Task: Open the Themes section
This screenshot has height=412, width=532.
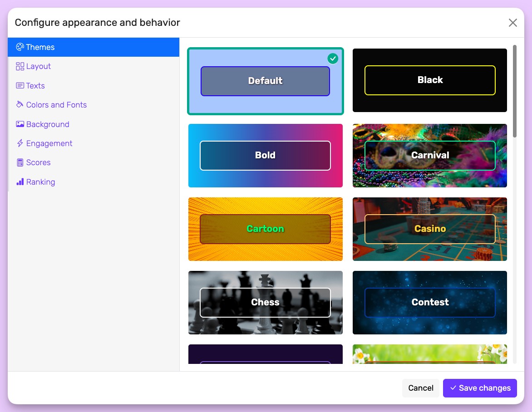Action: 94,47
